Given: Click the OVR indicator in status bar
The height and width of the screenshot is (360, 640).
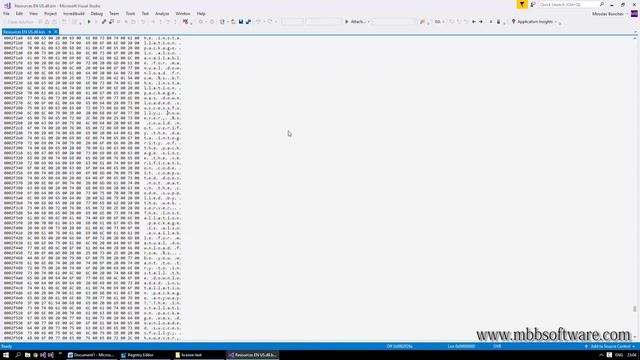Looking at the screenshot, I should pyautogui.click(x=497, y=347).
